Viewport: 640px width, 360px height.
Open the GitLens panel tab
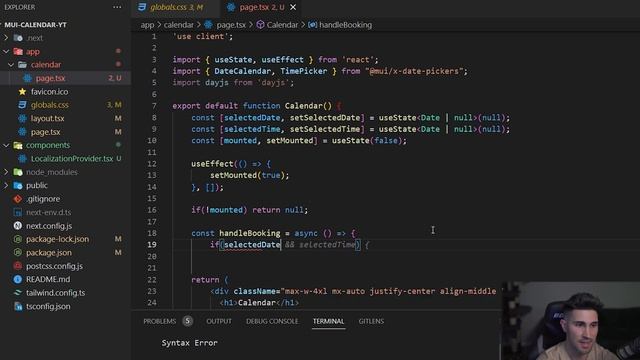(371, 321)
